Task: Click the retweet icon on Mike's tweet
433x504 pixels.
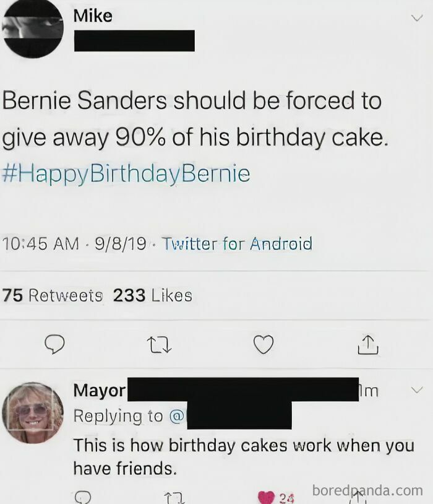Action: (160, 345)
